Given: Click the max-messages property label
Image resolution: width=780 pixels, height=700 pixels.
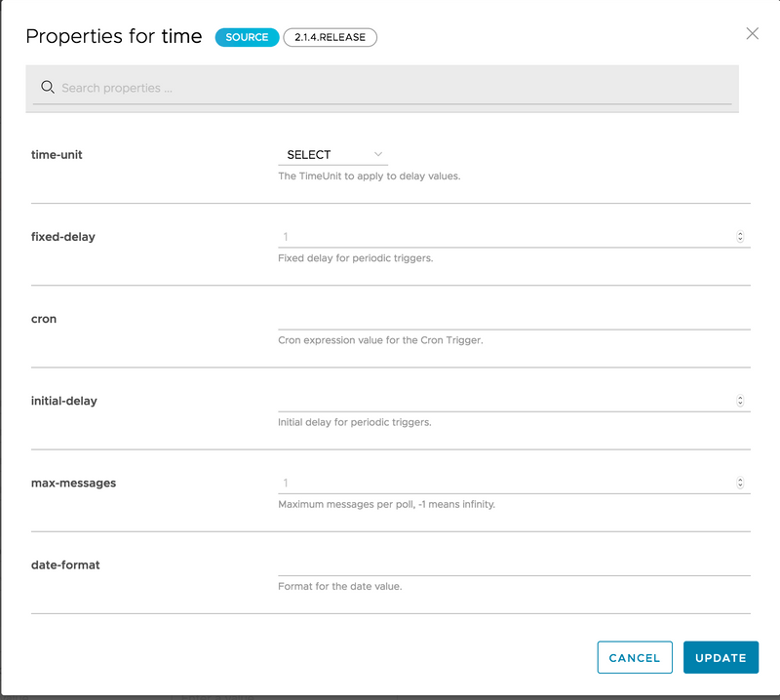Looking at the screenshot, I should (73, 483).
